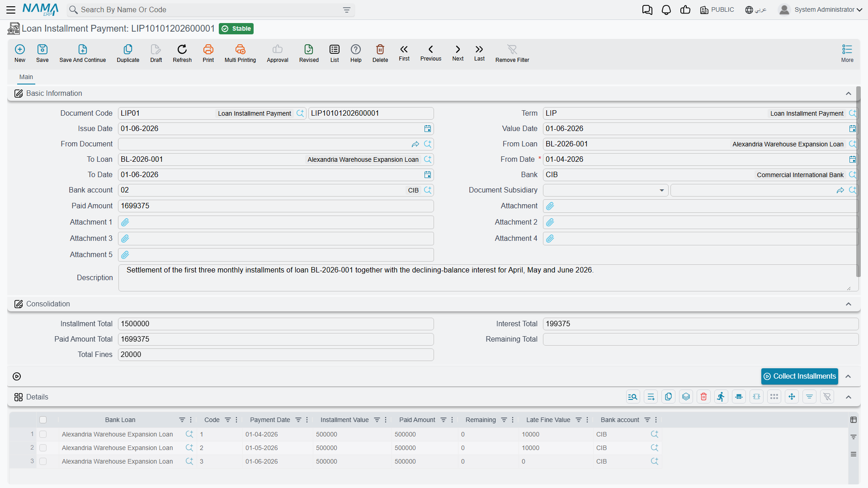Click the Description text area

(x=488, y=278)
